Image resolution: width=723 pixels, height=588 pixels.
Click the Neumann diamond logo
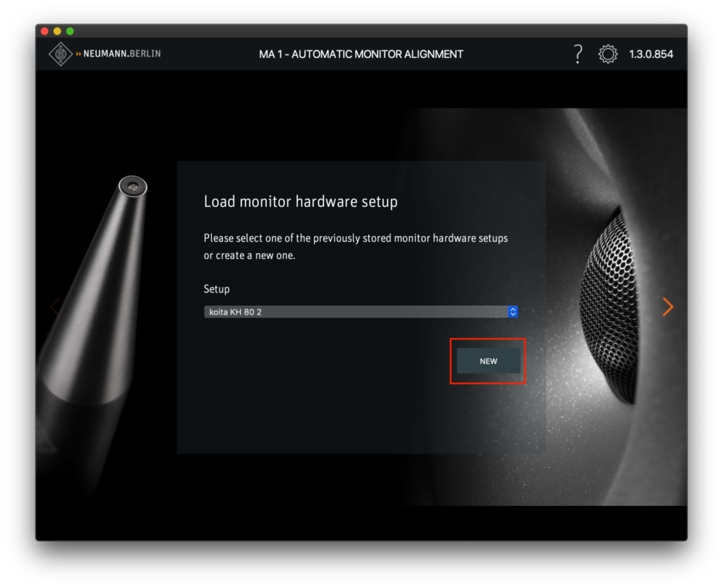(60, 54)
